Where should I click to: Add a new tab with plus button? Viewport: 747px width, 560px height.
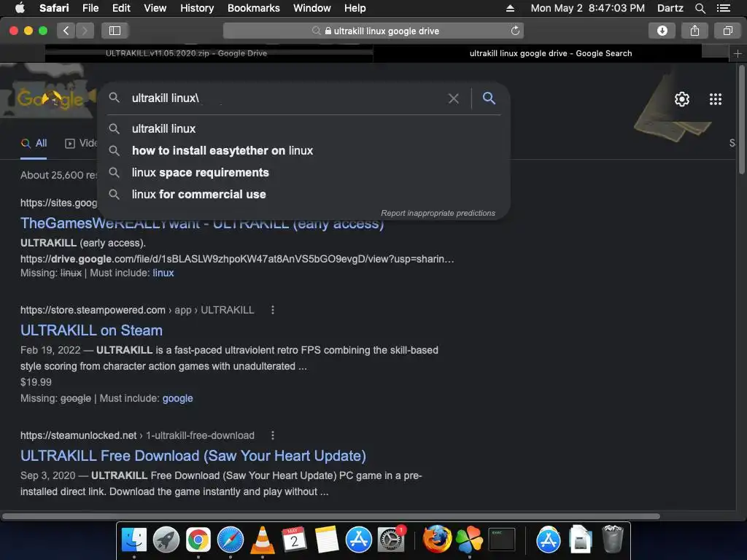[738, 53]
